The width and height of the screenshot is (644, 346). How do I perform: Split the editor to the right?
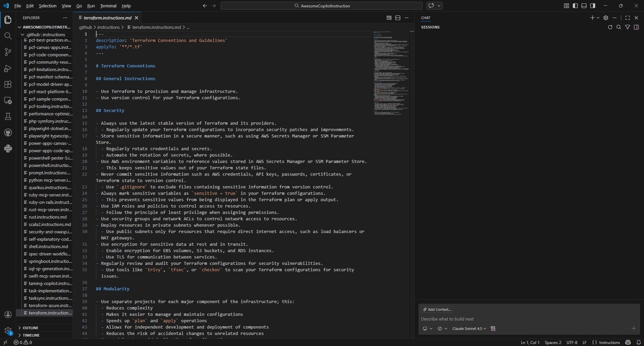[x=398, y=18]
